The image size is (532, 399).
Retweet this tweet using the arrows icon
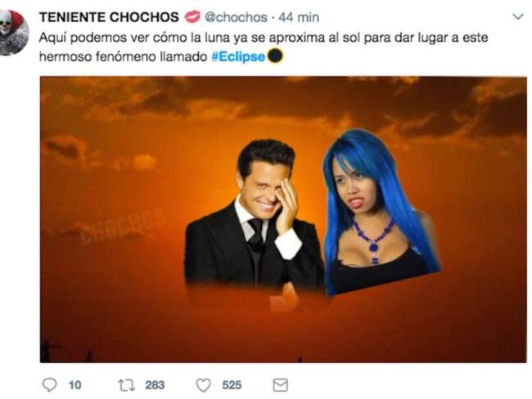126,385
